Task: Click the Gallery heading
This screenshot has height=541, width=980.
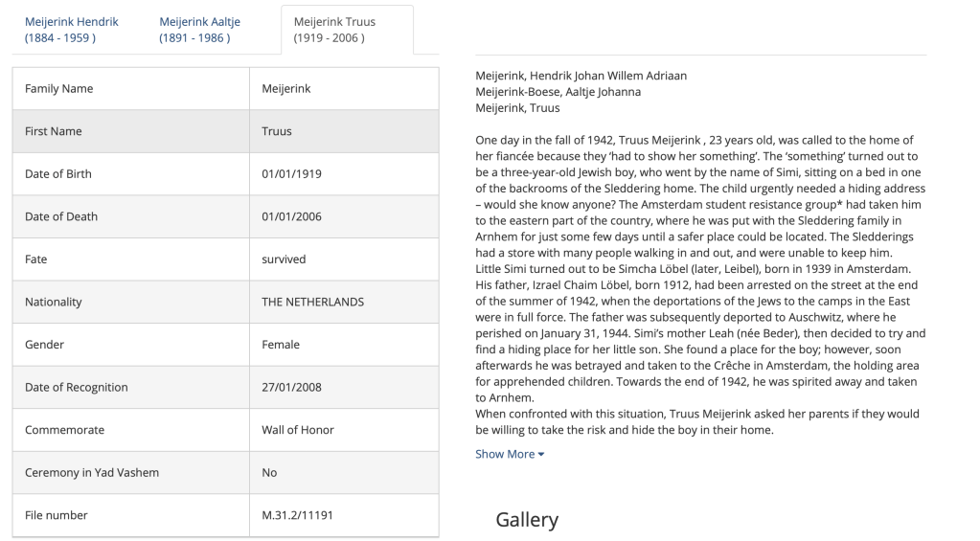Action: tap(526, 520)
